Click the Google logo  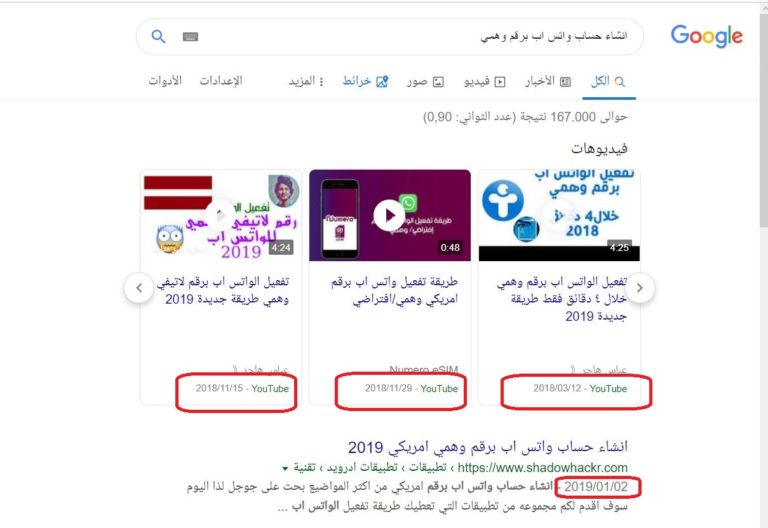tap(706, 36)
